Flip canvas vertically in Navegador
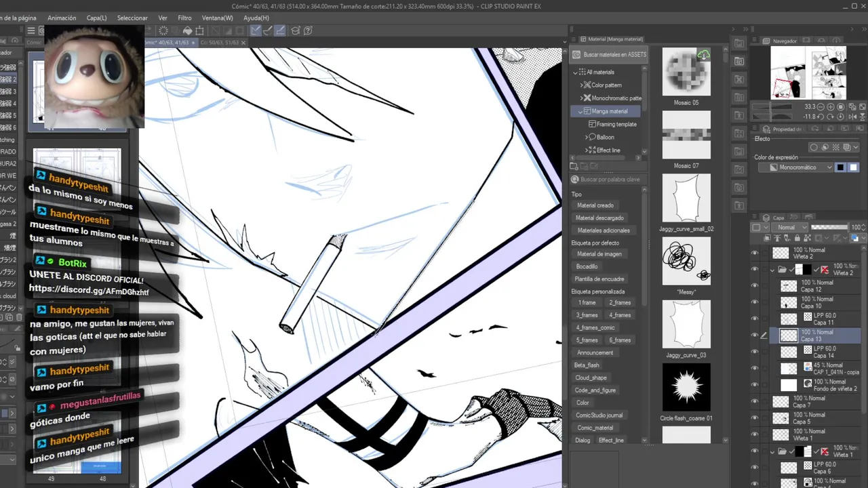The height and width of the screenshot is (488, 868). click(863, 117)
